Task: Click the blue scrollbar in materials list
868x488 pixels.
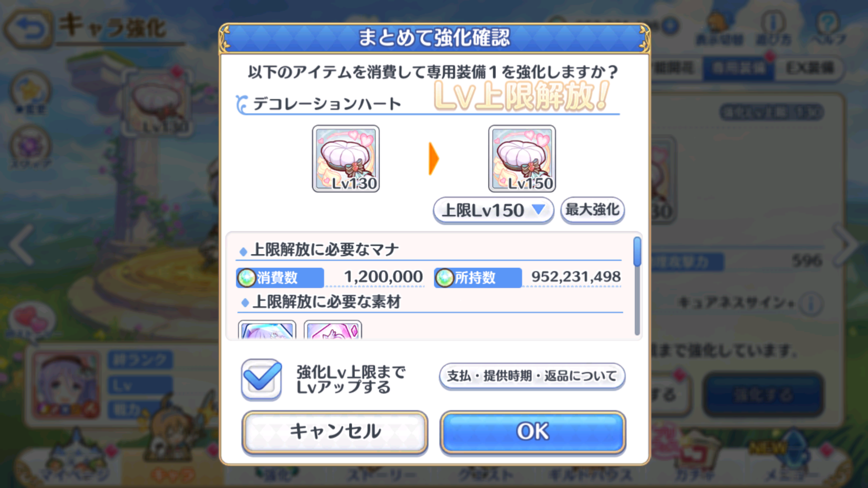Action: 637,252
